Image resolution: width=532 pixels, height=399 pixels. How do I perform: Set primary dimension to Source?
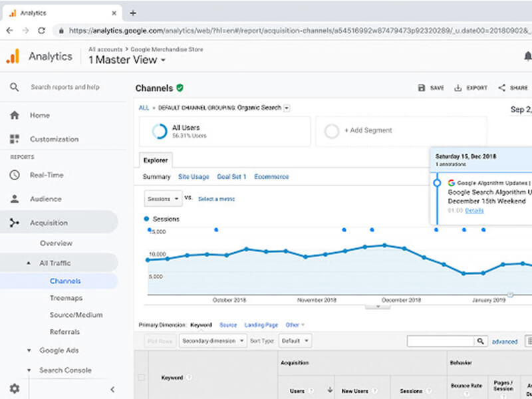tap(228, 325)
